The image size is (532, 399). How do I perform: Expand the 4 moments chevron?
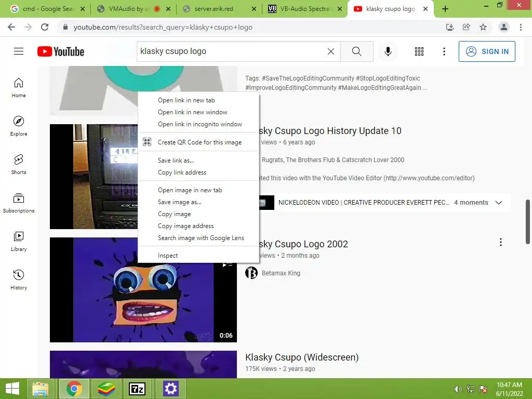point(498,203)
